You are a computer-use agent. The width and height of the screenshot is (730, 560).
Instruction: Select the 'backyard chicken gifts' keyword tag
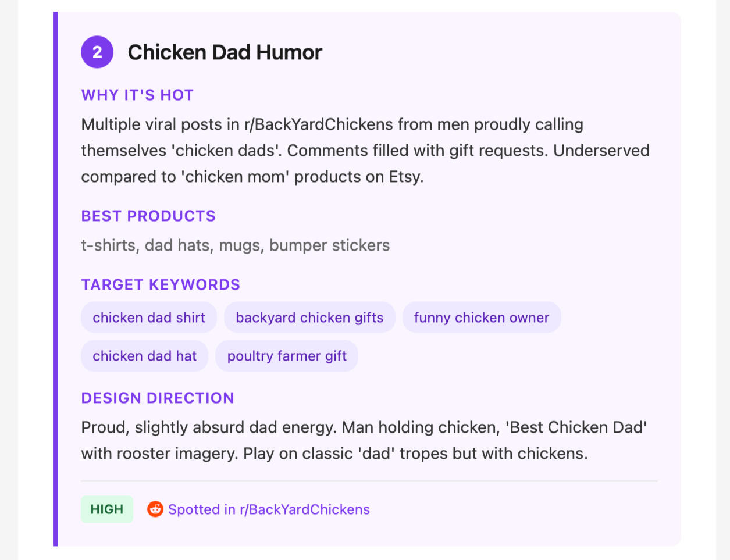[x=309, y=318]
